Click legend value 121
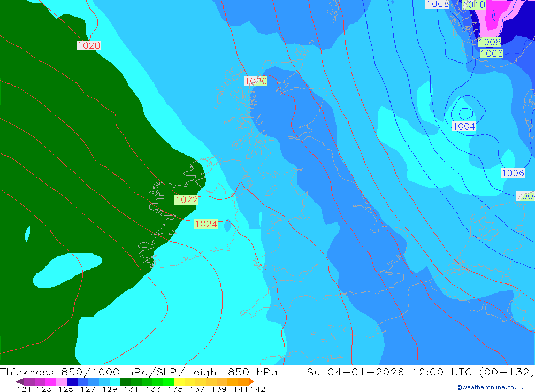Screen dimensions: 535x392 [24, 389]
